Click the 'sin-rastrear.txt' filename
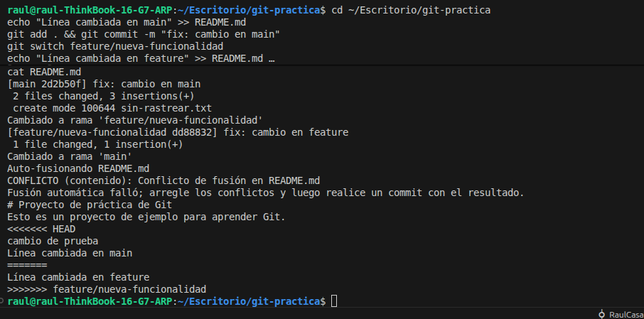Image resolution: width=644 pixels, height=319 pixels. (x=146, y=108)
